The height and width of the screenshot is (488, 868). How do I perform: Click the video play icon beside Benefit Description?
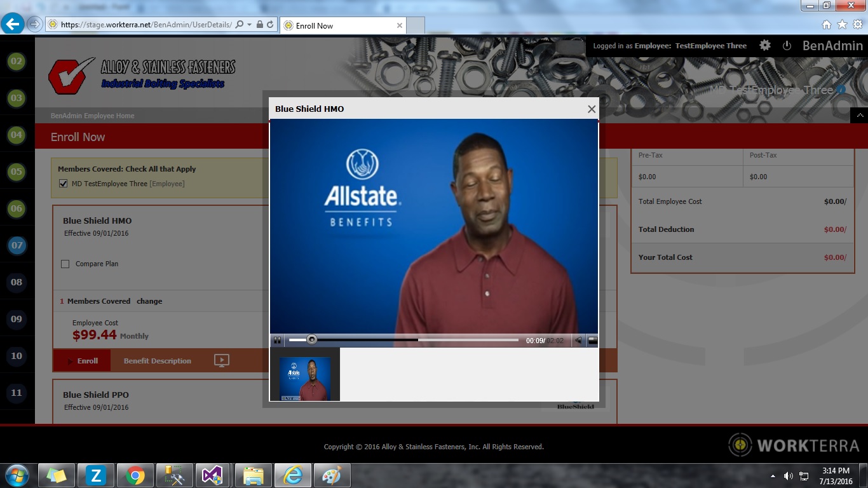coord(222,360)
